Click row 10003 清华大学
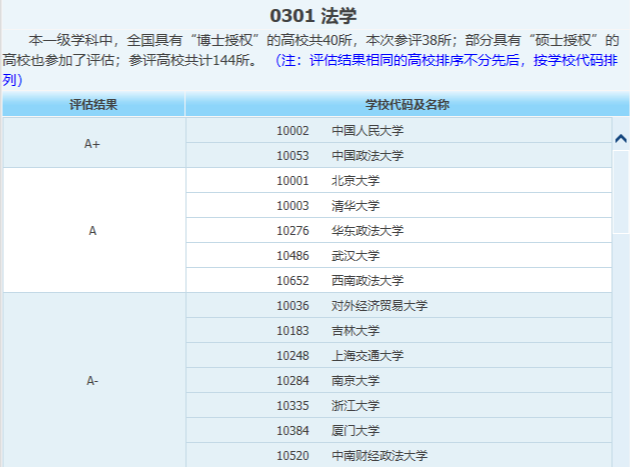The height and width of the screenshot is (467, 630). (x=399, y=205)
